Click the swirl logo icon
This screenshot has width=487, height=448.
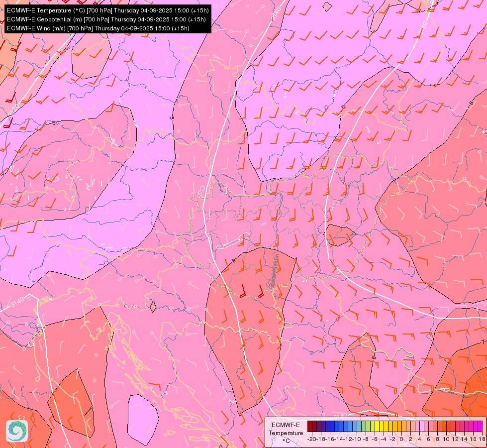pyautogui.click(x=17, y=431)
